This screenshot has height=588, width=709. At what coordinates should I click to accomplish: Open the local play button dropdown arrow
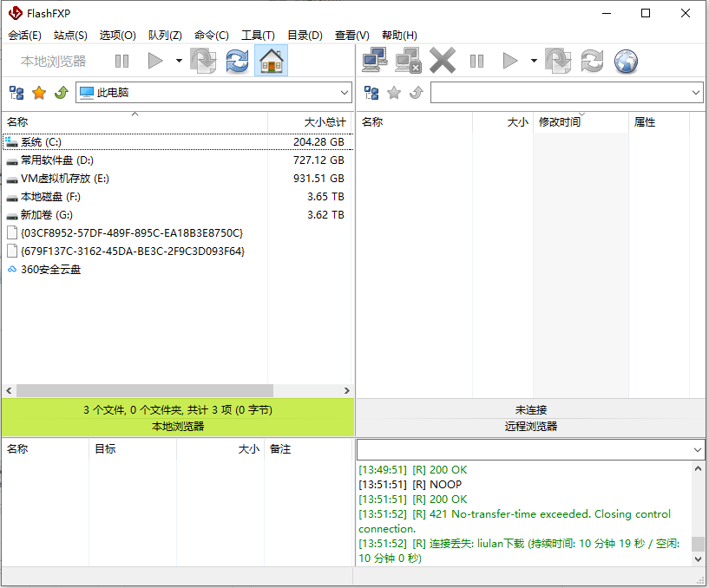click(x=179, y=61)
